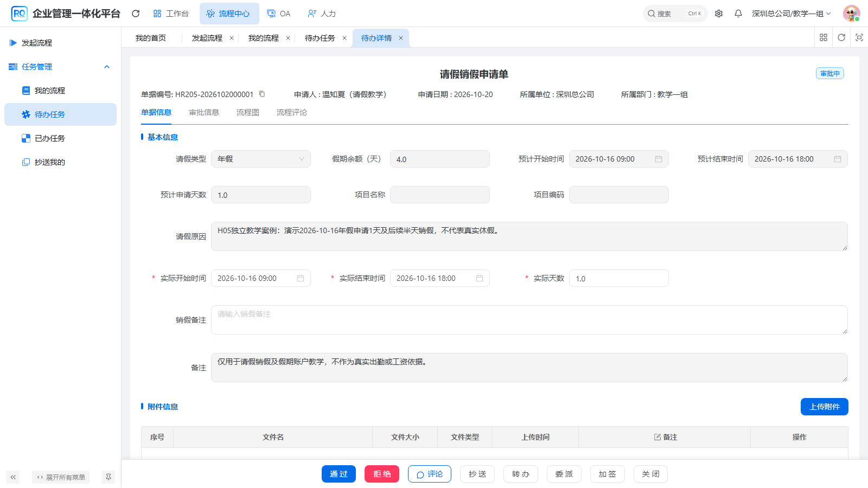Collapse sidebar with double-arrow icon
The width and height of the screenshot is (868, 488).
coord(13,477)
